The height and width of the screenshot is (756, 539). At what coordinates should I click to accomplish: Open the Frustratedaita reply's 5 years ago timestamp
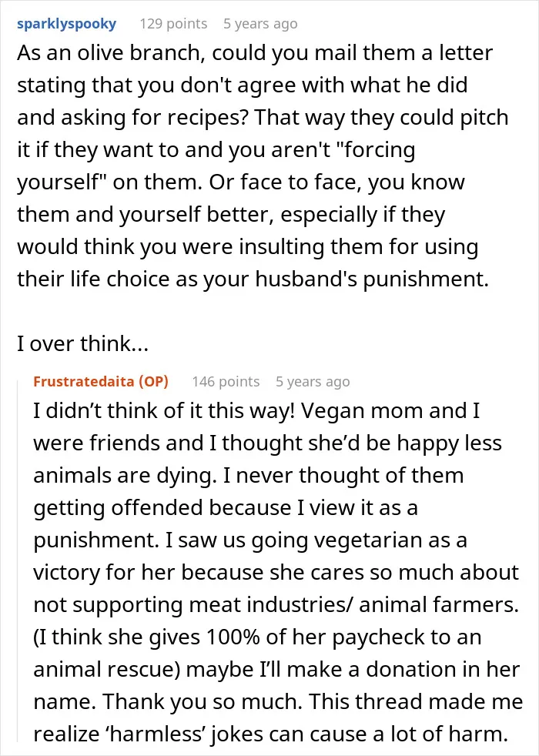click(x=313, y=381)
